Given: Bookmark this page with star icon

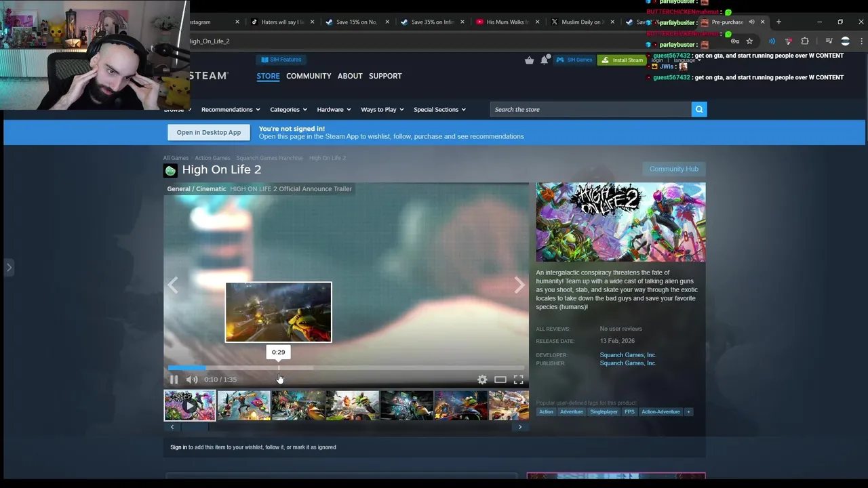Looking at the screenshot, I should (x=749, y=41).
